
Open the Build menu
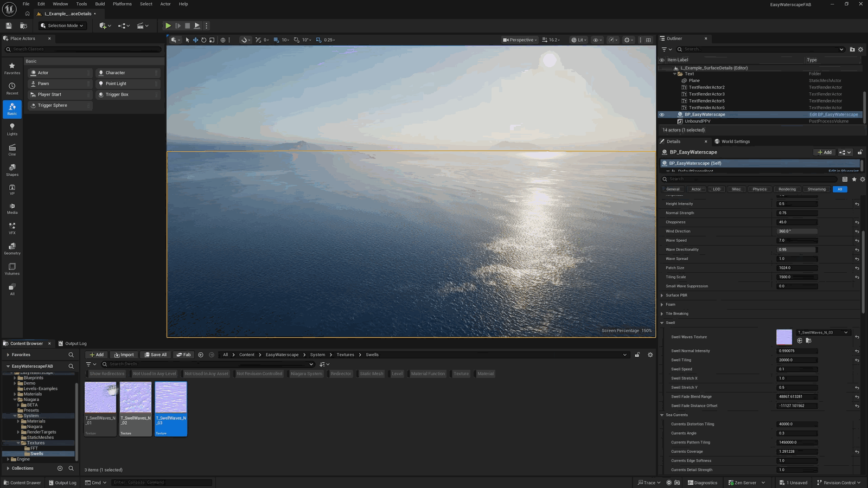click(100, 4)
